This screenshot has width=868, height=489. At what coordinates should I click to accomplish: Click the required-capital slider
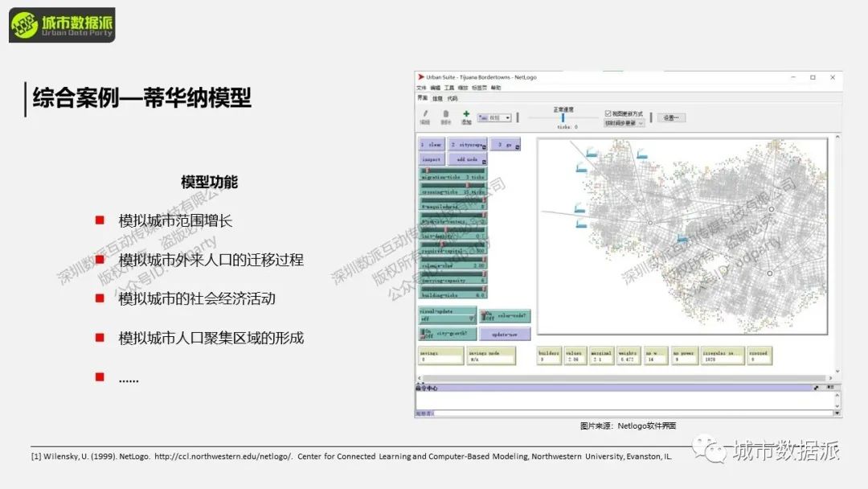pyautogui.click(x=452, y=248)
